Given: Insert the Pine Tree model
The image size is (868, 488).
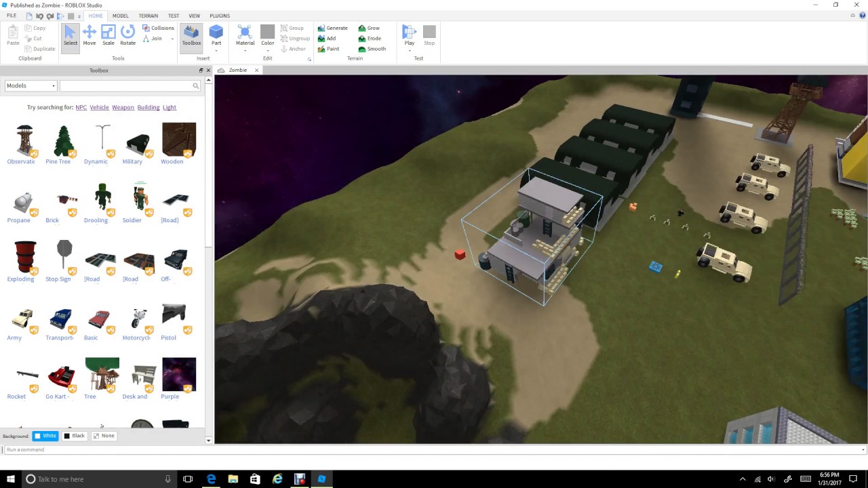Looking at the screenshot, I should point(64,144).
